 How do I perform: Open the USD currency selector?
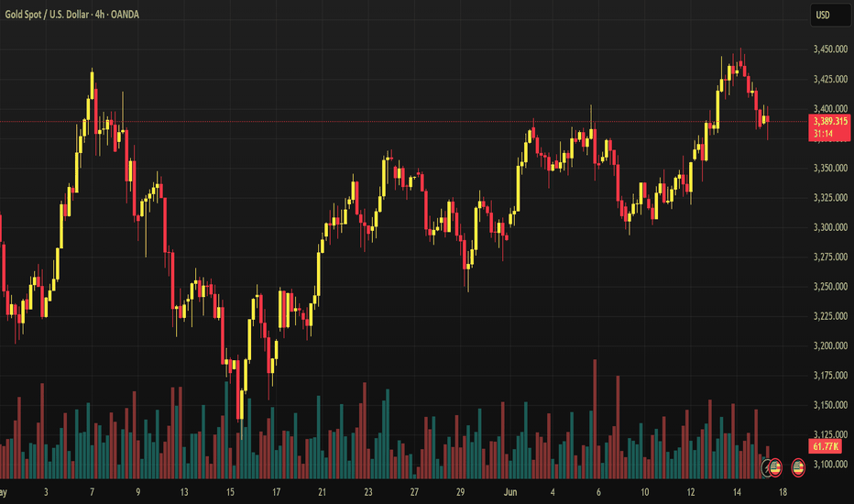pyautogui.click(x=829, y=15)
